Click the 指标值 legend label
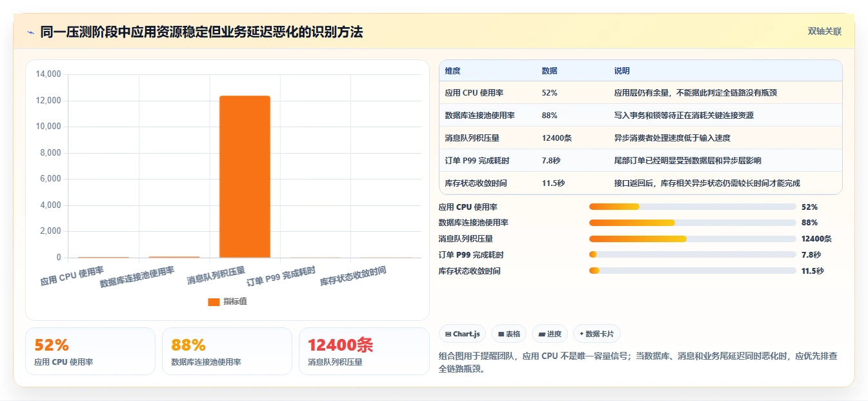The width and height of the screenshot is (868, 401). tap(235, 302)
